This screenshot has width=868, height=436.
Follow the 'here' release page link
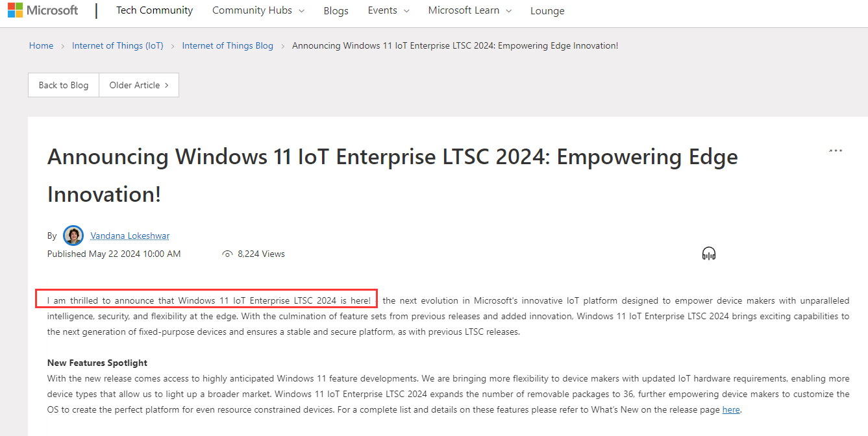coord(731,409)
